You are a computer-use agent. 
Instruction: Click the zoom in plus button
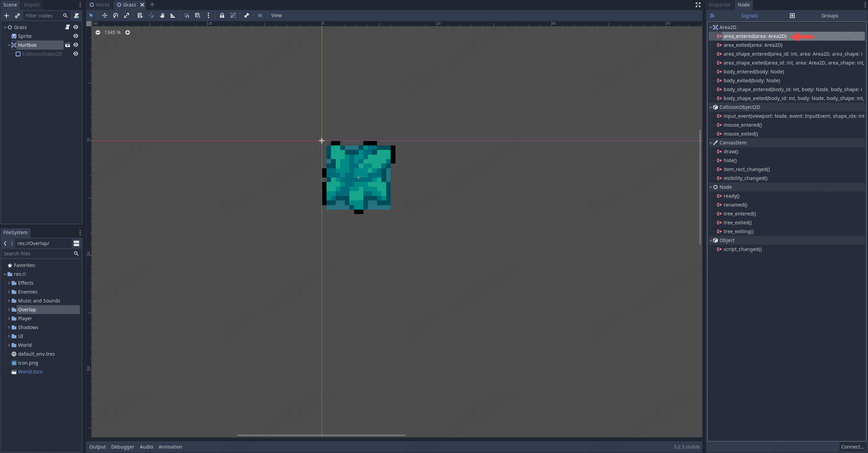pyautogui.click(x=128, y=32)
